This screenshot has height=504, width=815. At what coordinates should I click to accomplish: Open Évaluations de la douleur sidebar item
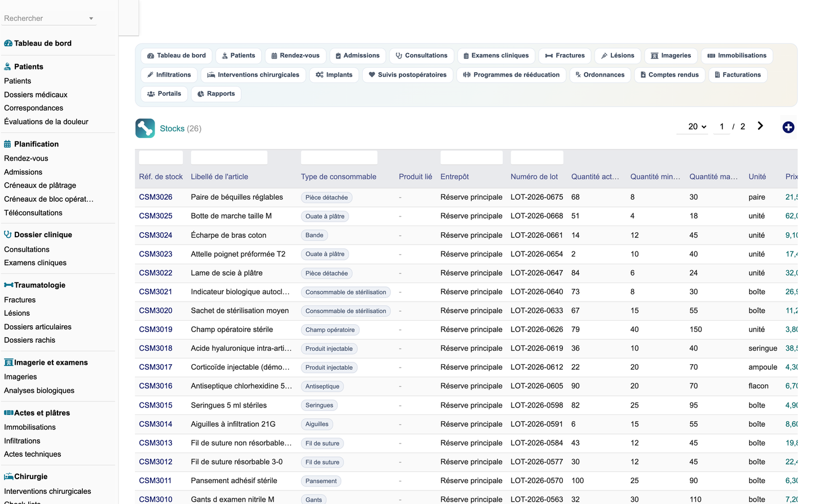click(x=46, y=122)
